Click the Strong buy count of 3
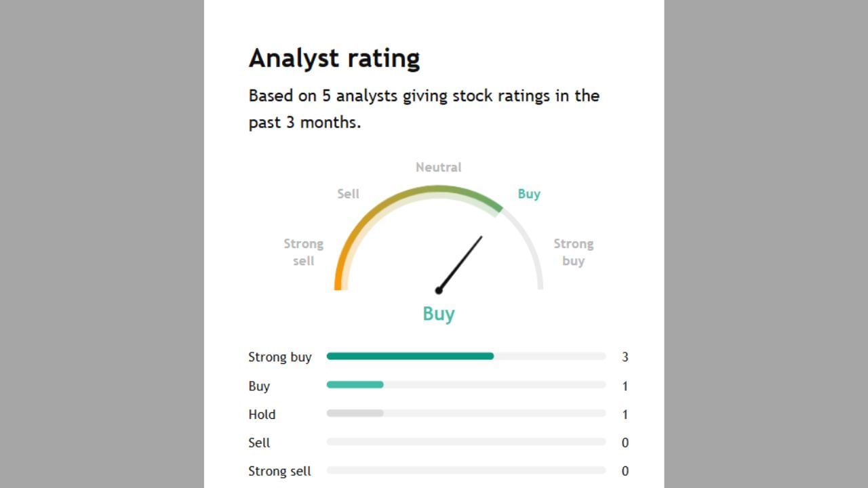Screen dimensions: 868x488 [625, 357]
